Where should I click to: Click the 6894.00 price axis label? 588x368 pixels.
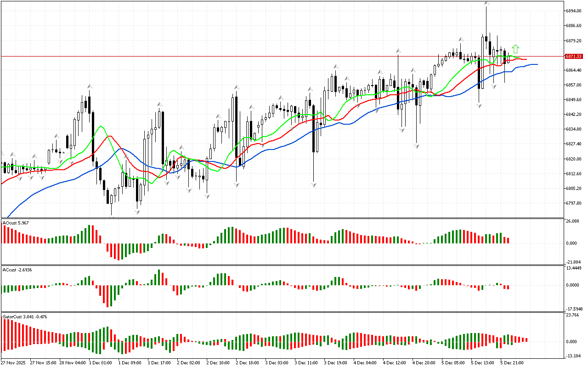[x=574, y=11]
